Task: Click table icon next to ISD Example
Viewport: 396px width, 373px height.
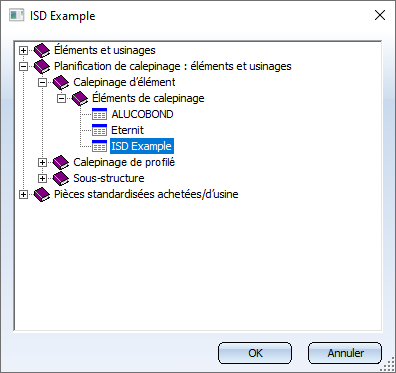Action: 99,146
